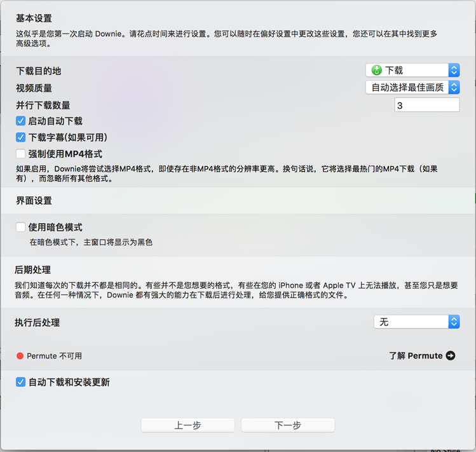Click the arrow icon beside 了解 Permute
This screenshot has height=452, width=476.
click(x=451, y=355)
